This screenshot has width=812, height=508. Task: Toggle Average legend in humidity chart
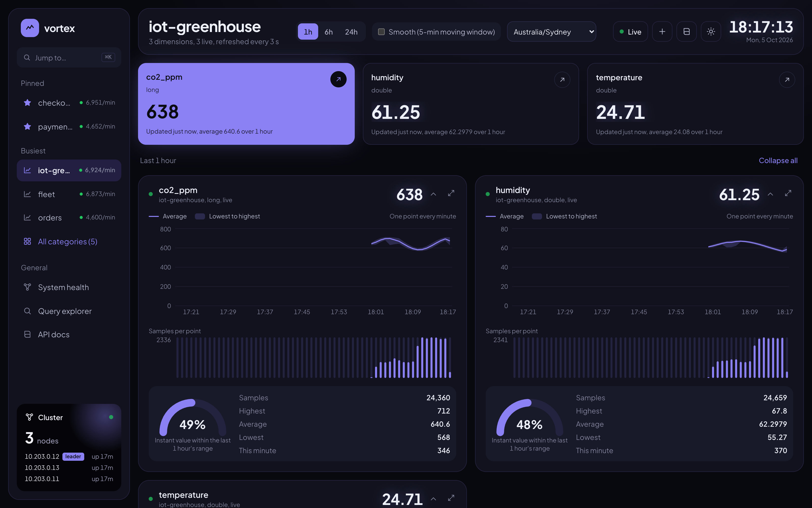505,216
